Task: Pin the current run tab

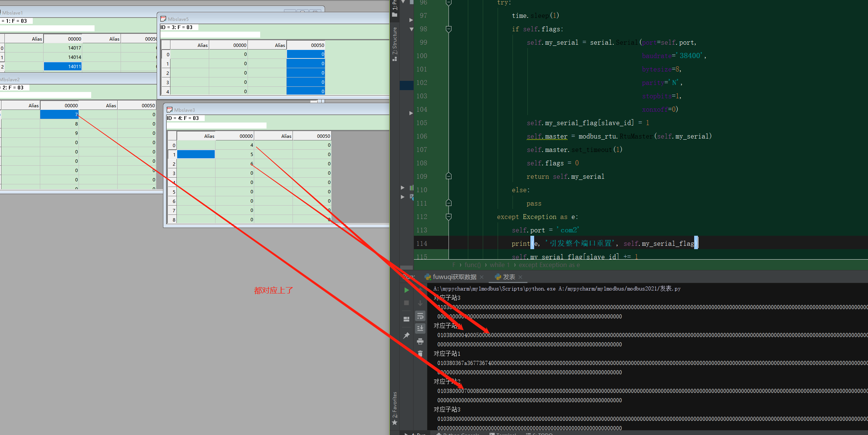Action: (x=406, y=335)
